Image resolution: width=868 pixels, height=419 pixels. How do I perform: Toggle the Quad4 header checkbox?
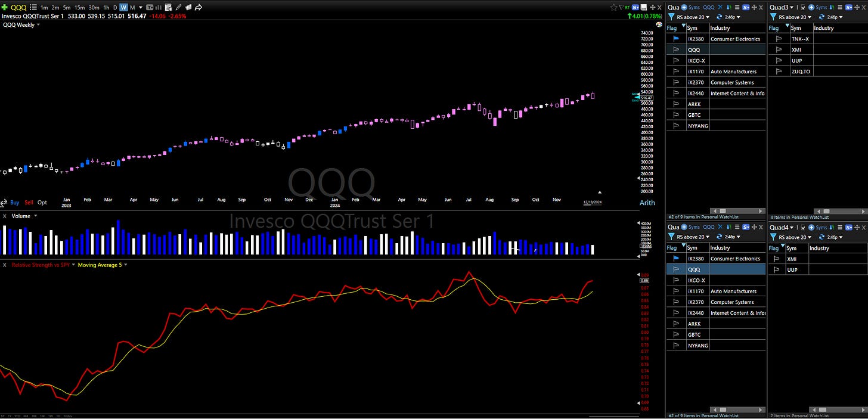coord(803,227)
